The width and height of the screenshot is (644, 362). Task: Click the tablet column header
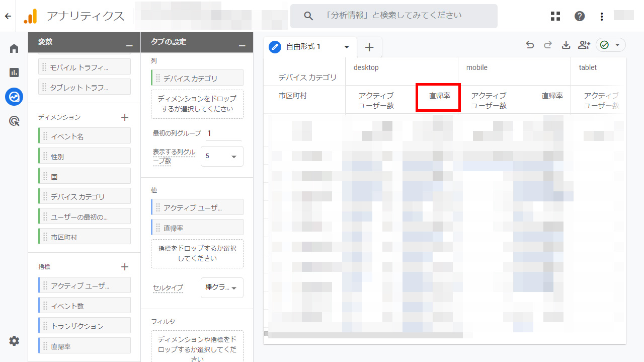[588, 67]
